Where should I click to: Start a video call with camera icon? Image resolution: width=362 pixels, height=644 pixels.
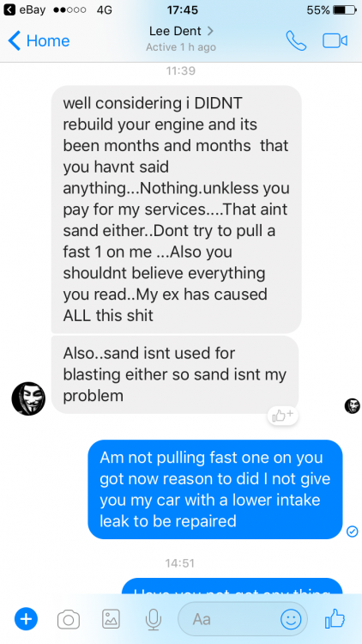point(335,40)
